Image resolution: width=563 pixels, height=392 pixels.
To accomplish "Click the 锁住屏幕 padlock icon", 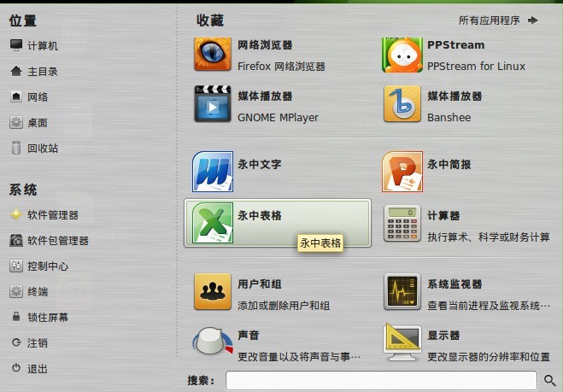I will pyautogui.click(x=16, y=317).
